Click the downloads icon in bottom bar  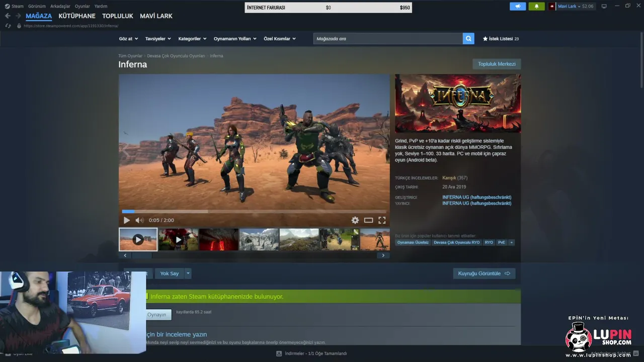tap(279, 353)
